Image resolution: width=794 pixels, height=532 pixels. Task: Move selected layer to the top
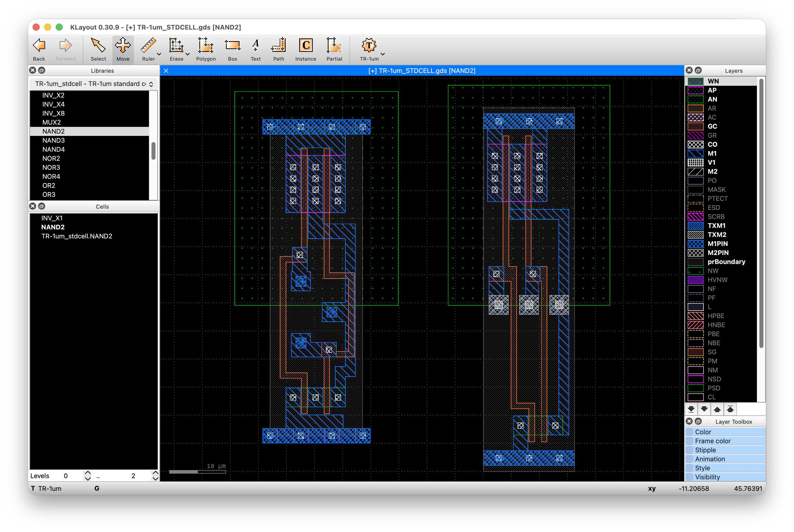pyautogui.click(x=730, y=409)
